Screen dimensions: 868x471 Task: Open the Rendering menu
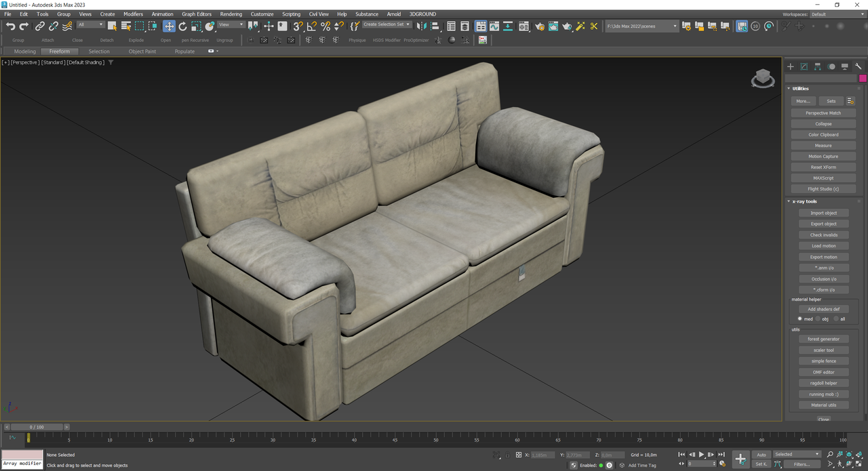[x=231, y=14]
